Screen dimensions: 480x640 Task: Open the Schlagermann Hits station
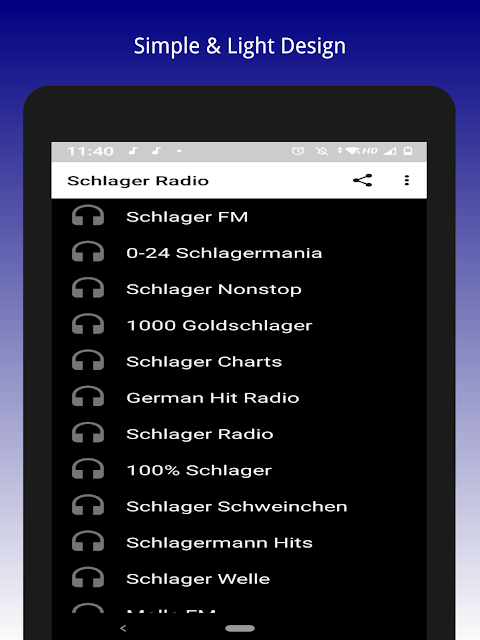coord(239,542)
